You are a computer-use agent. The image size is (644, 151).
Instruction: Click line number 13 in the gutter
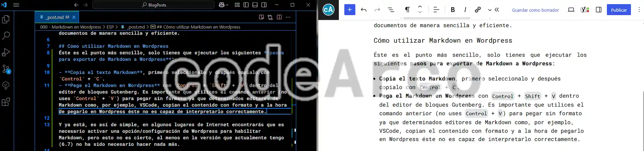coord(47,125)
